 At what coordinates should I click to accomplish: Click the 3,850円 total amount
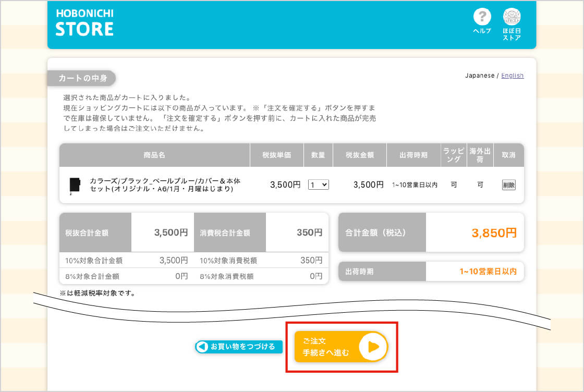tap(493, 233)
